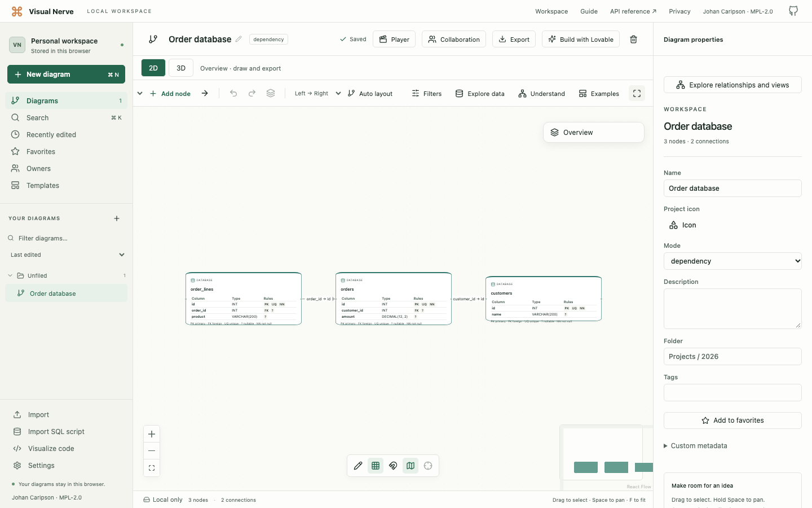Click Auto layout button
Viewport: 812px width, 508px height.
click(370, 94)
